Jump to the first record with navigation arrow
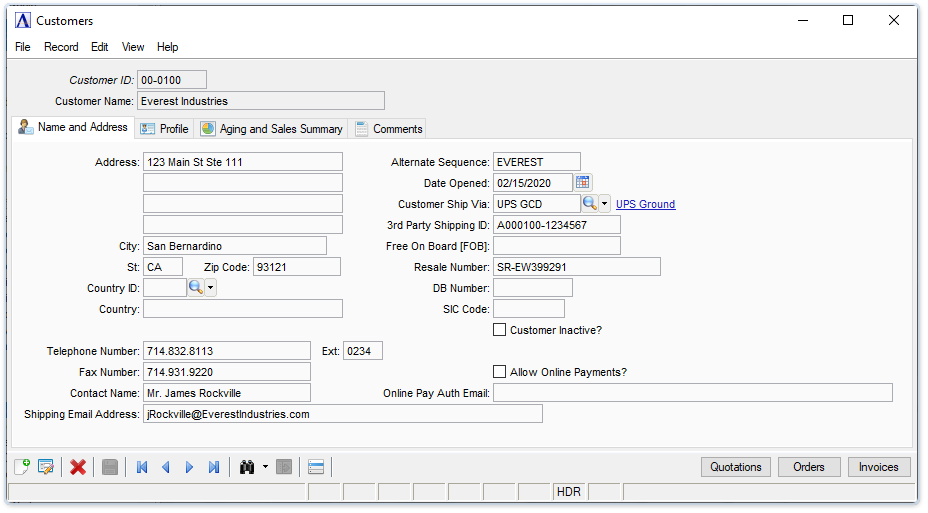Image resolution: width=928 pixels, height=513 pixels. pos(142,467)
